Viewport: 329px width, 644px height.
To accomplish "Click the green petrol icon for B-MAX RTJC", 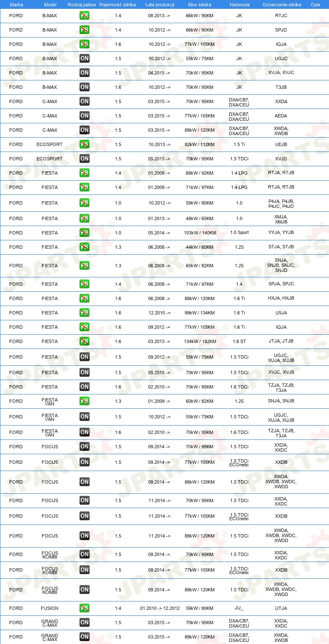I will click(x=85, y=16).
